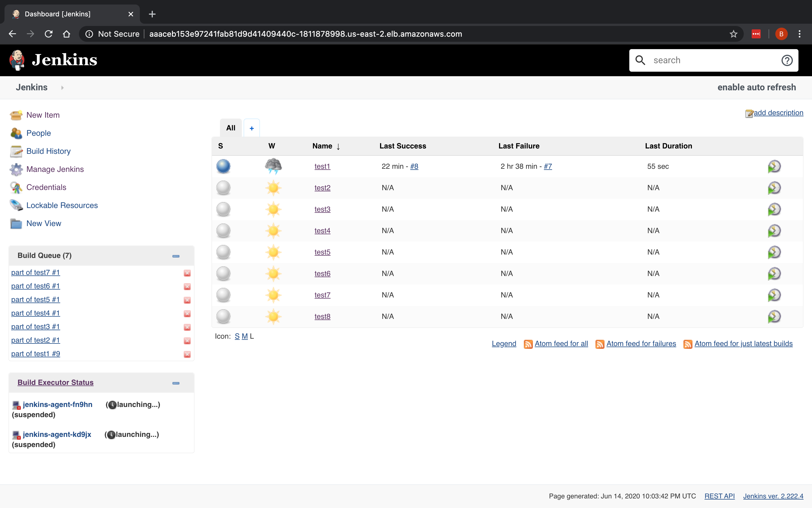Open Lockable Resources page
Viewport: 812px width, 508px height.
click(x=62, y=206)
